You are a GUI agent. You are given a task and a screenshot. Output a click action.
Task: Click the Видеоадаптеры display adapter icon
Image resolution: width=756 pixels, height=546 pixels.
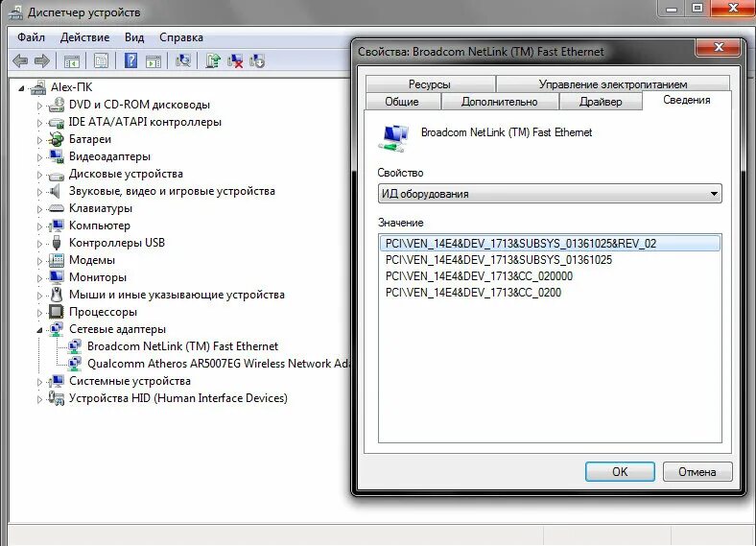[x=57, y=156]
